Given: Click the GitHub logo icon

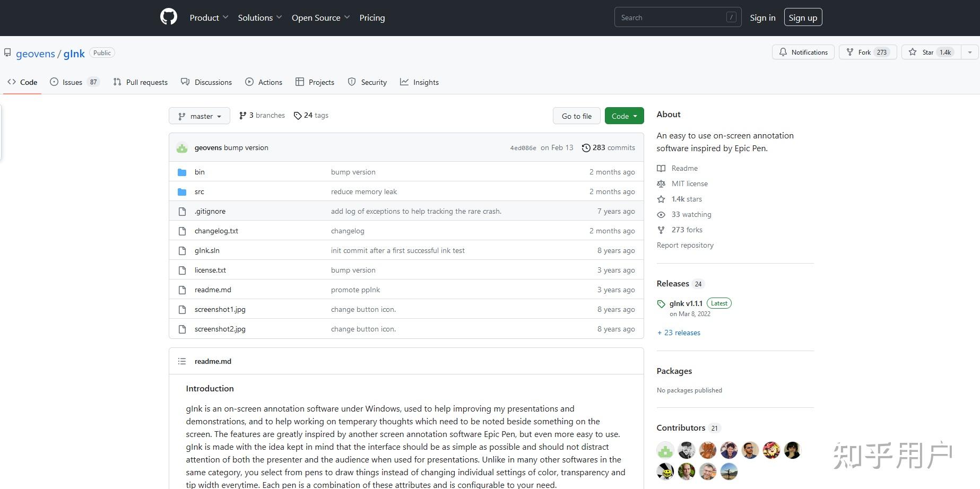Looking at the screenshot, I should click(169, 17).
